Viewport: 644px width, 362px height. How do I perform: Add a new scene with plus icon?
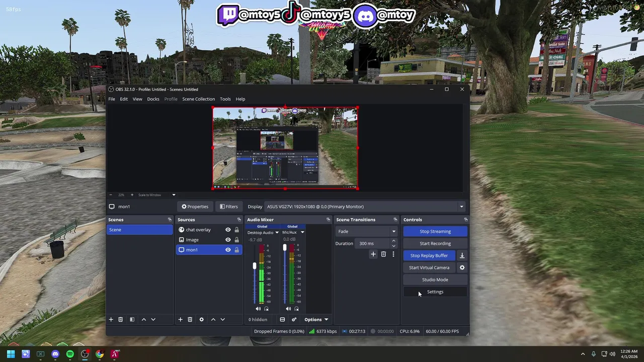[111, 319]
